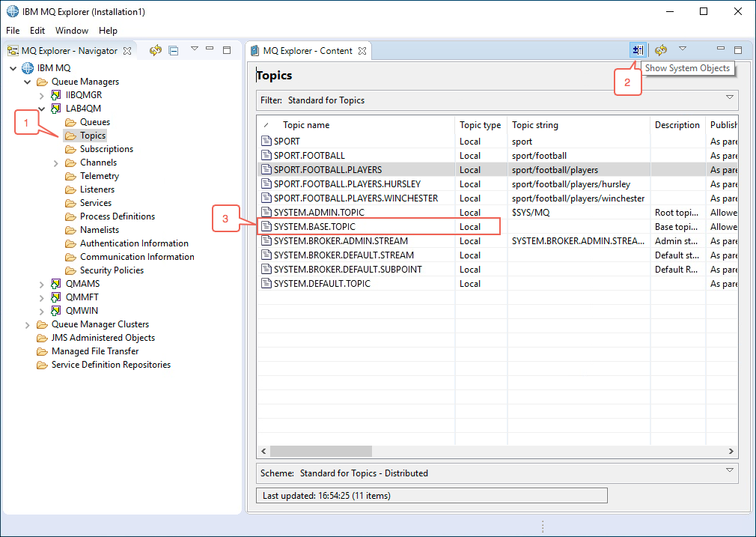Select the SPORT.FOOTBALL.PLAYERS.HURSLEY topic

497,184
